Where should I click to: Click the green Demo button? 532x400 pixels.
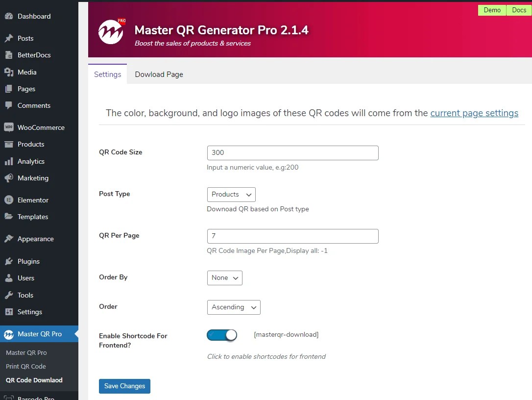tap(492, 10)
